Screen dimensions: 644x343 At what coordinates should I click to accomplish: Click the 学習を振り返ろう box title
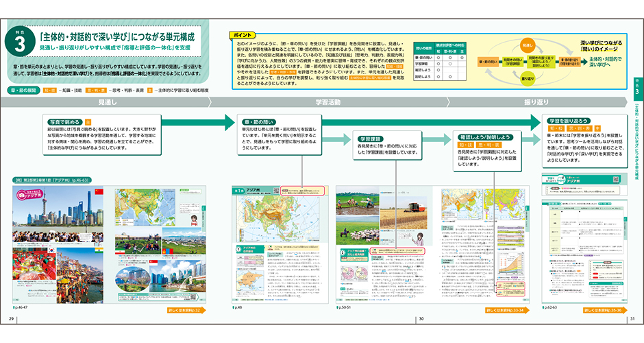569,121
